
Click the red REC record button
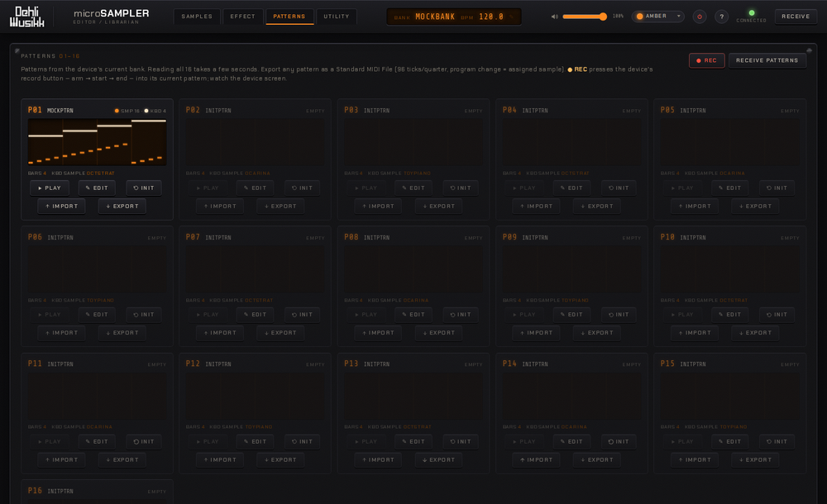(x=706, y=60)
